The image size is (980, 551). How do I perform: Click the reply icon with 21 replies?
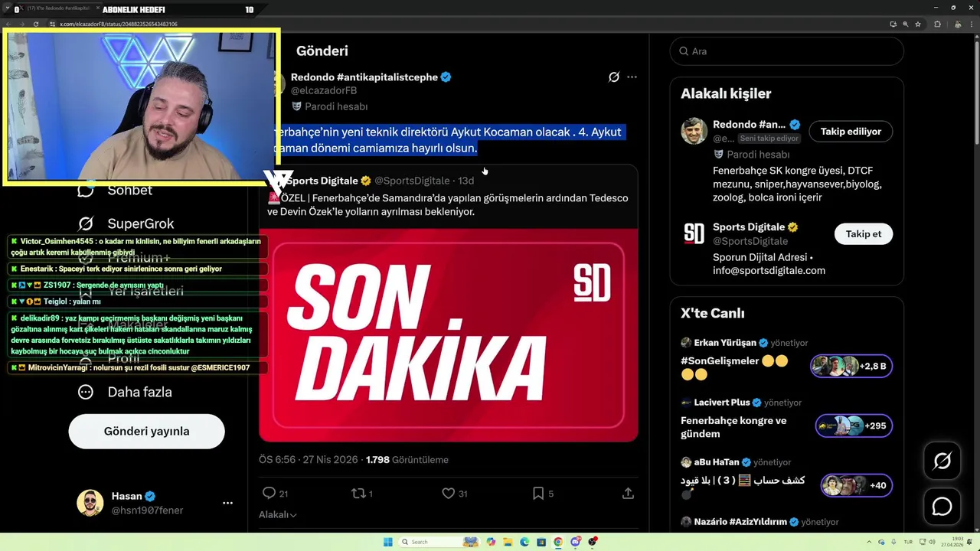coord(269,494)
